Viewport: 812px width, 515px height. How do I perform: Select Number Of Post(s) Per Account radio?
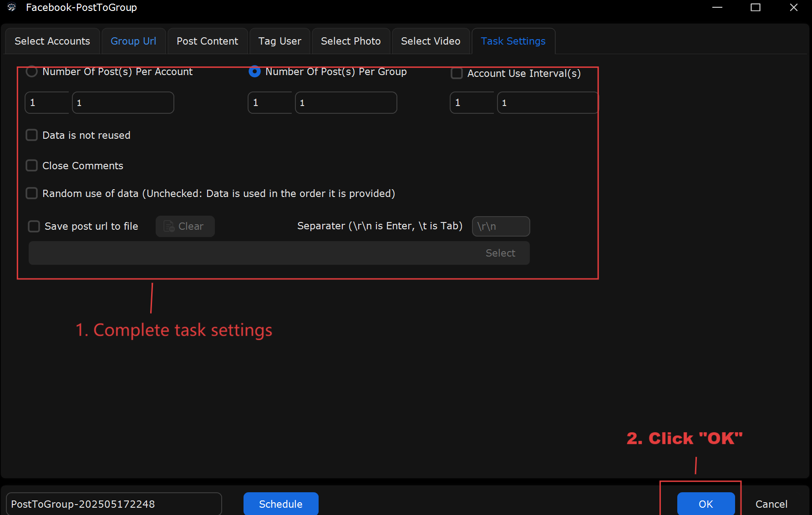(31, 71)
